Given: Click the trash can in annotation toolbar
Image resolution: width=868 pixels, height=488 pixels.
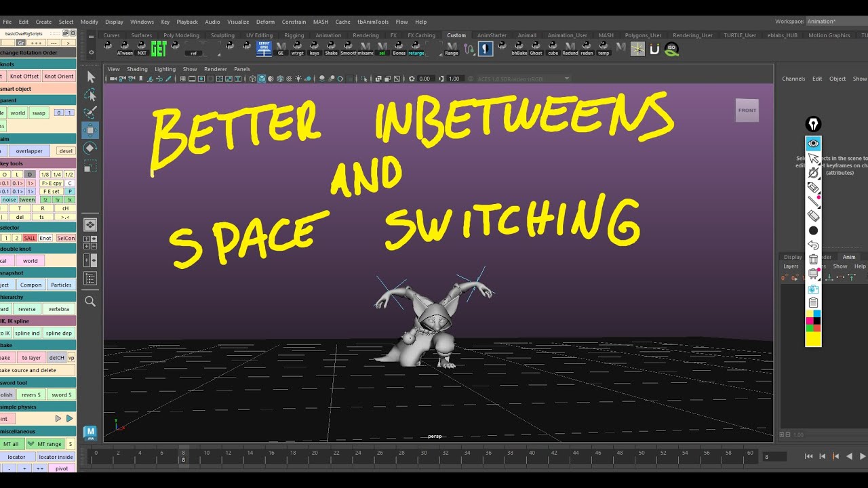Looking at the screenshot, I should (813, 259).
